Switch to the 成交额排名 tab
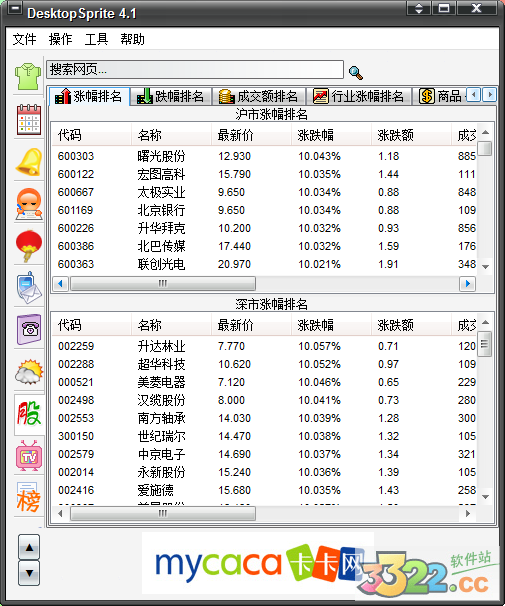This screenshot has width=505, height=606. point(258,96)
